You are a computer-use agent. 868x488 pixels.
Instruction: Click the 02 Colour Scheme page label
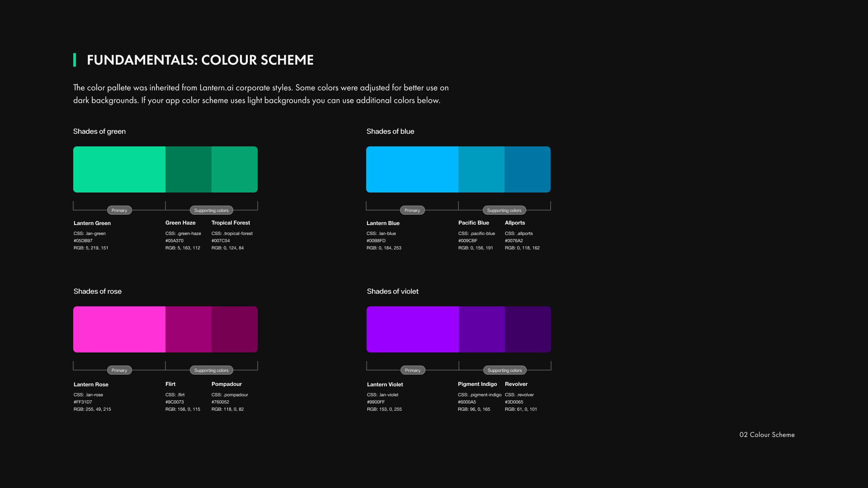point(767,435)
